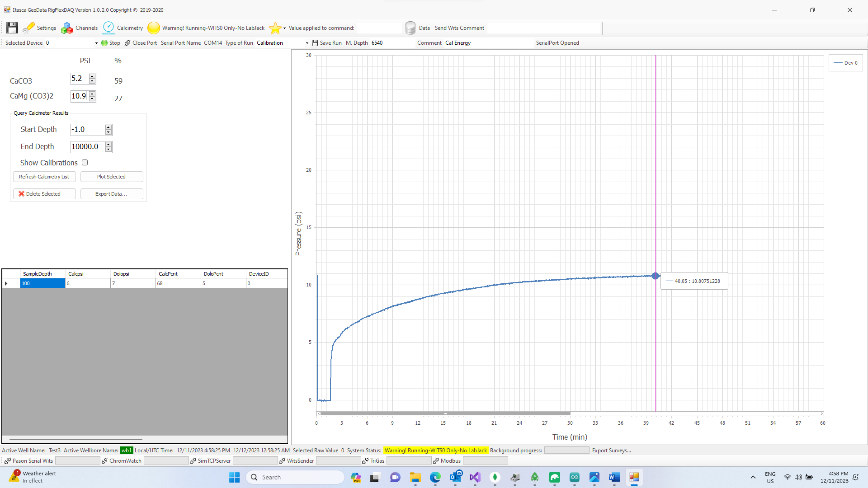Click the Refresh Calcimetry List button
The width and height of the screenshot is (868, 488).
pyautogui.click(x=44, y=177)
